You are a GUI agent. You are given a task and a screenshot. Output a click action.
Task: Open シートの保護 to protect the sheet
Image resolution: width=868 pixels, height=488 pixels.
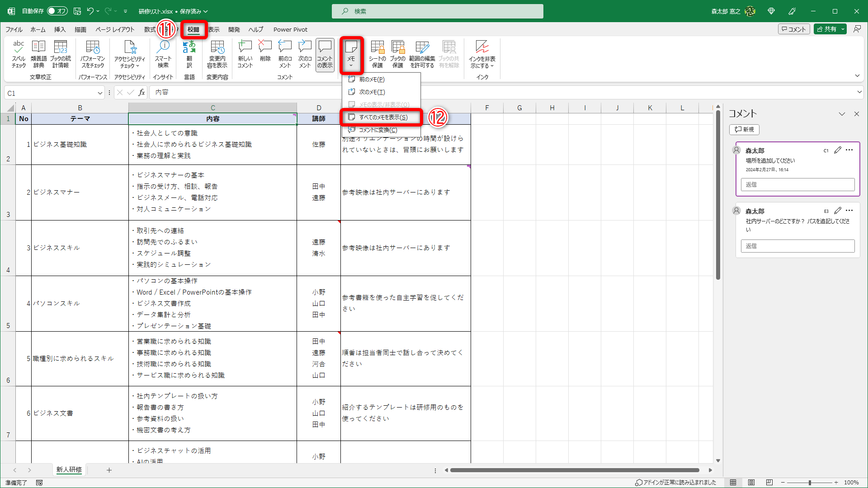pyautogui.click(x=377, y=53)
